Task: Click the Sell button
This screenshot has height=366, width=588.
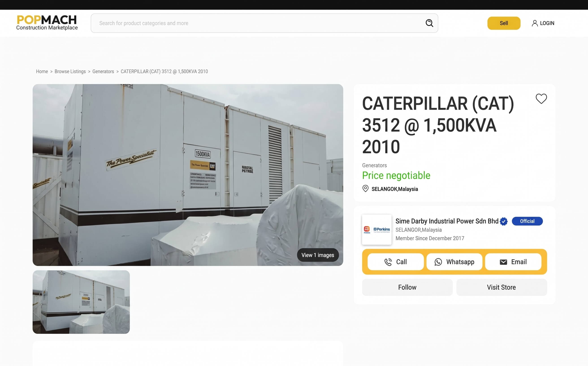Action: (x=504, y=23)
